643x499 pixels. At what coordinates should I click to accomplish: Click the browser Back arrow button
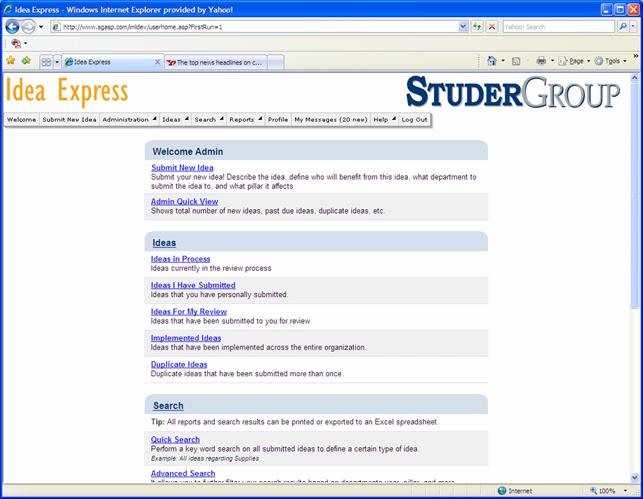(12, 27)
